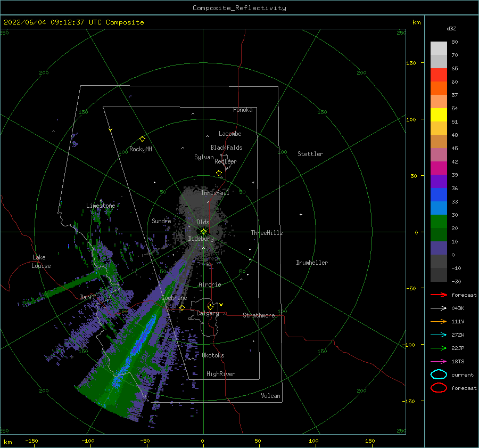Pick the slate 0-10 dBZ swatch
Screen dimensions: 479x448
coord(439,248)
